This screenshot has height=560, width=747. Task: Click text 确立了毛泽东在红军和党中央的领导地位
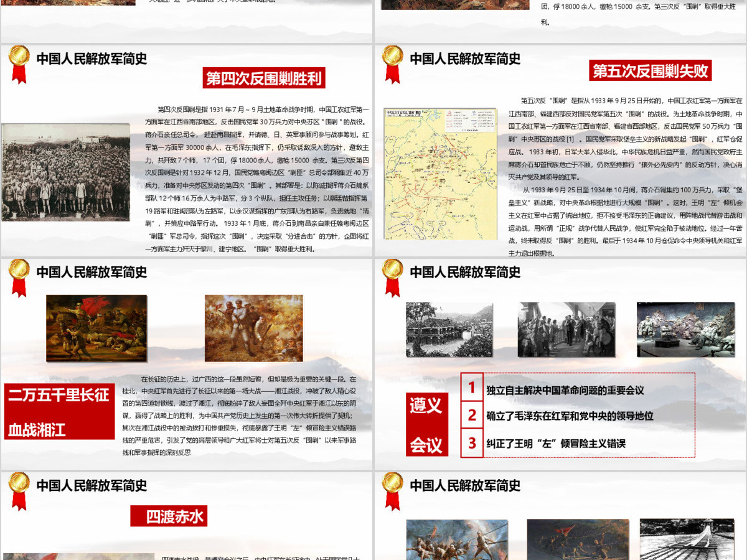point(570,416)
